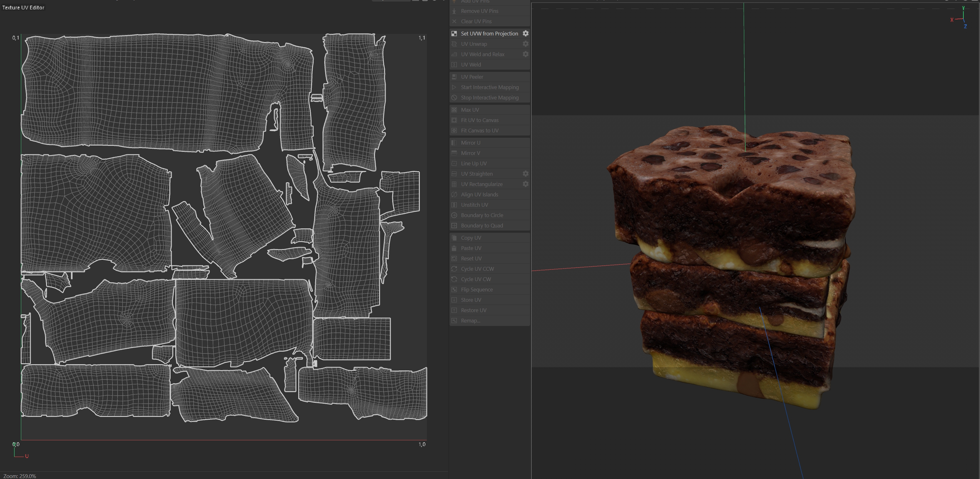Click the Set UVW from Projection checkerboard icon
Image resolution: width=980 pixels, height=479 pixels.
point(454,34)
